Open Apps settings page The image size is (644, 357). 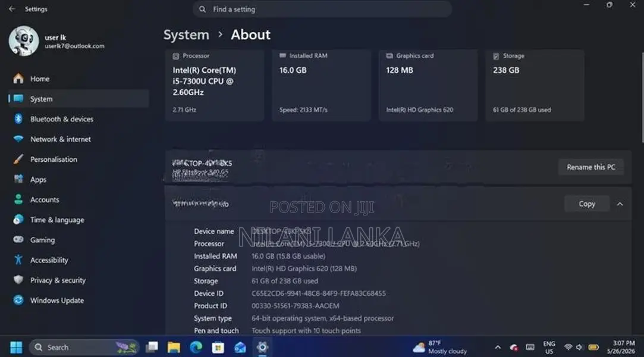(78, 179)
